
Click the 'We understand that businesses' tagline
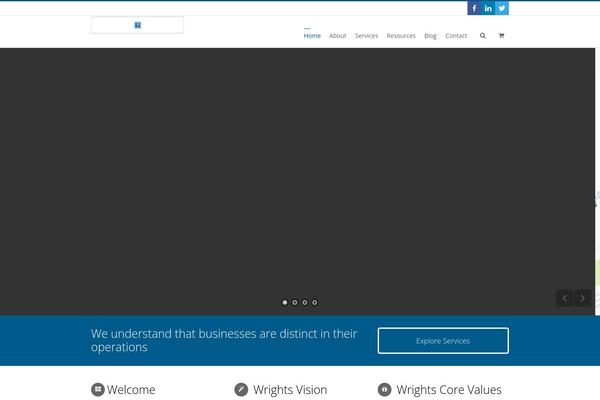[x=224, y=340]
